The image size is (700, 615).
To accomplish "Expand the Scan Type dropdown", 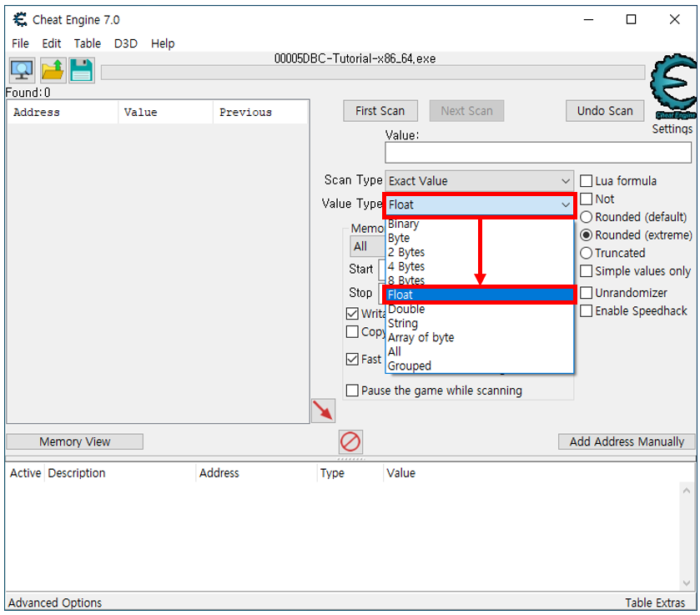I will click(479, 181).
